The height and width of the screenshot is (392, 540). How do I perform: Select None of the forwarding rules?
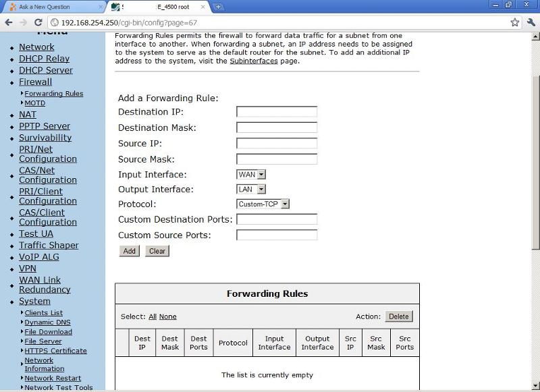(167, 316)
